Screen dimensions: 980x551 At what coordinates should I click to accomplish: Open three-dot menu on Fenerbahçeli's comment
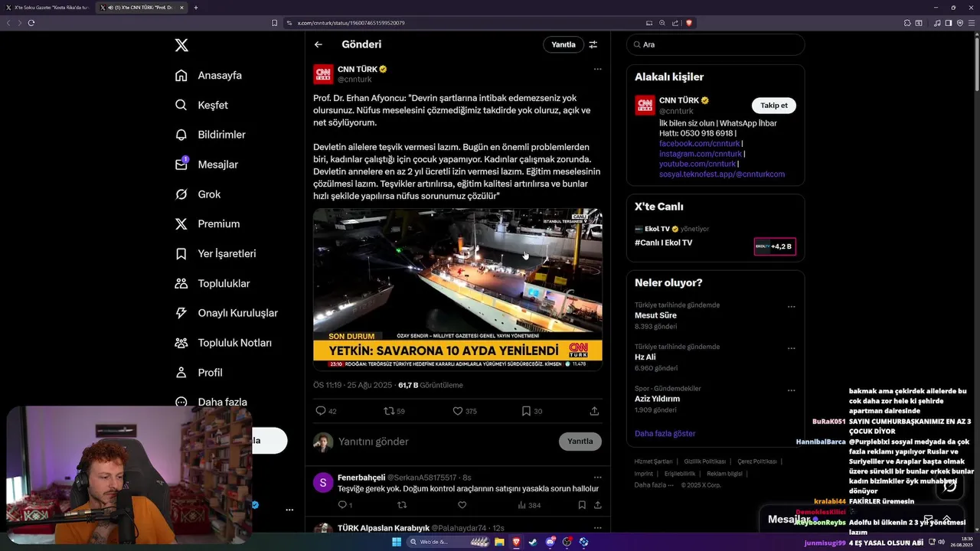pyautogui.click(x=597, y=477)
